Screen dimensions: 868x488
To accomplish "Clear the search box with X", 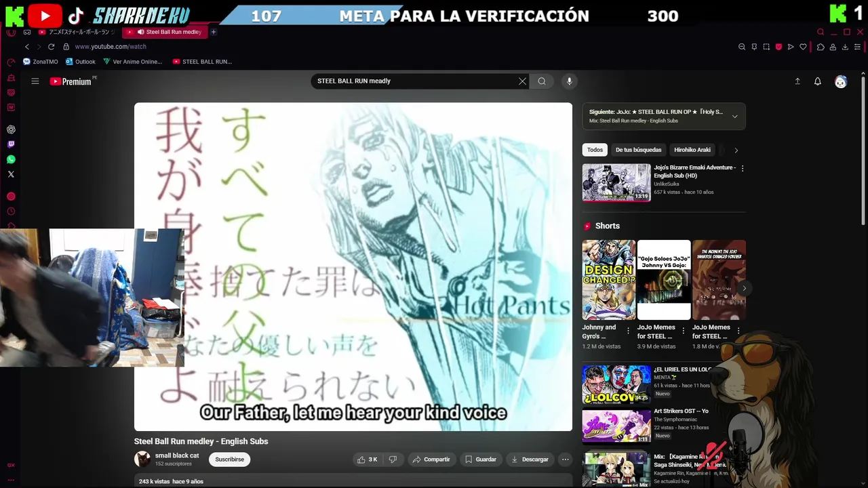I will (522, 81).
